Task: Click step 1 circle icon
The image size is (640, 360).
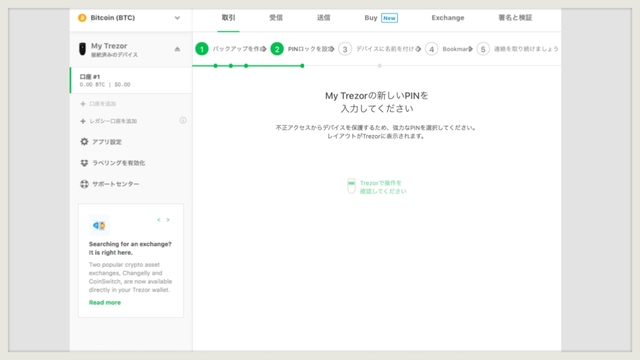Action: point(202,49)
